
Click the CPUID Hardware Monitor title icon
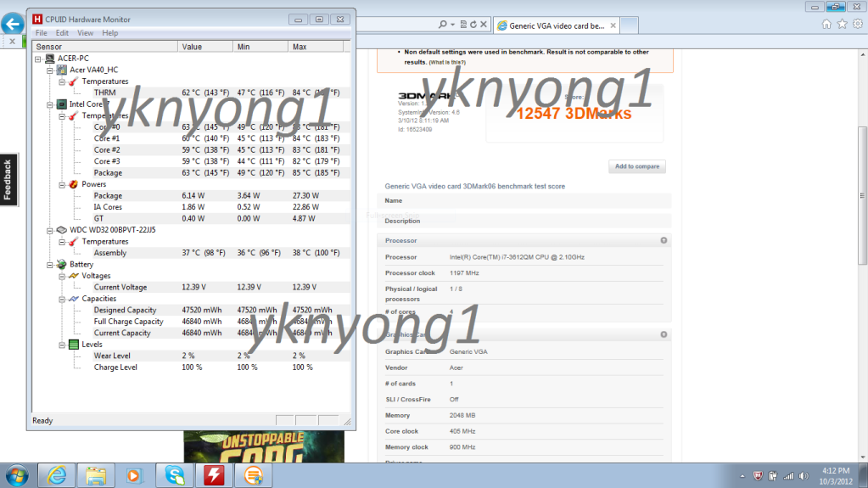click(x=37, y=20)
